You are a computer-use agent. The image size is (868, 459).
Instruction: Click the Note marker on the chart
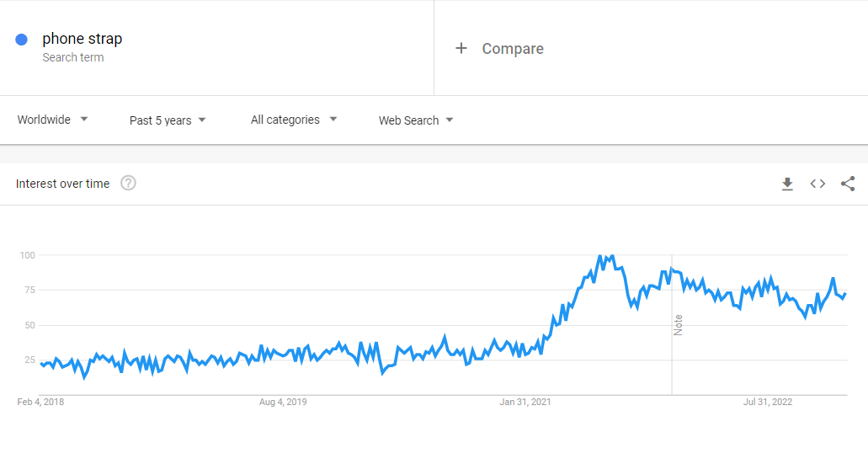678,324
